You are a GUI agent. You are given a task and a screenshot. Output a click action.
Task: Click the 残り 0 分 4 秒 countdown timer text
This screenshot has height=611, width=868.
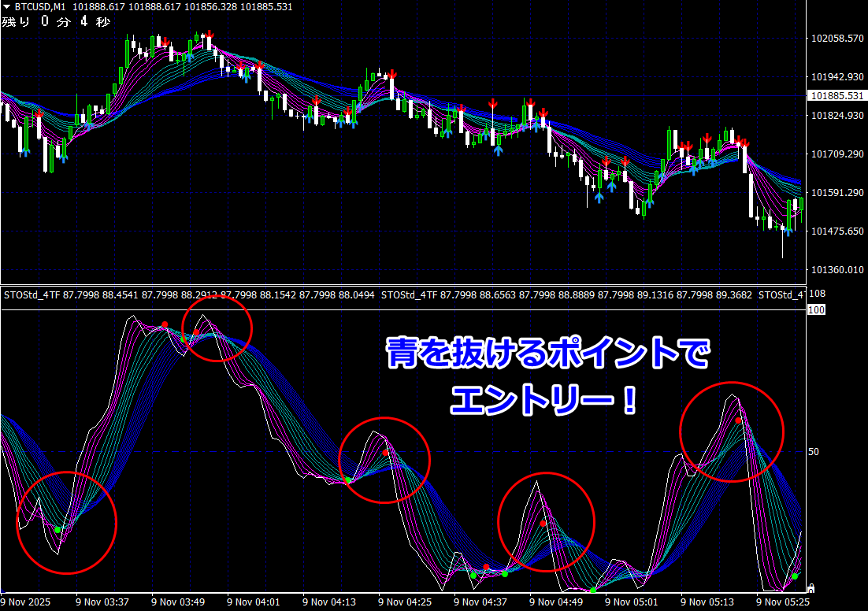pos(56,22)
